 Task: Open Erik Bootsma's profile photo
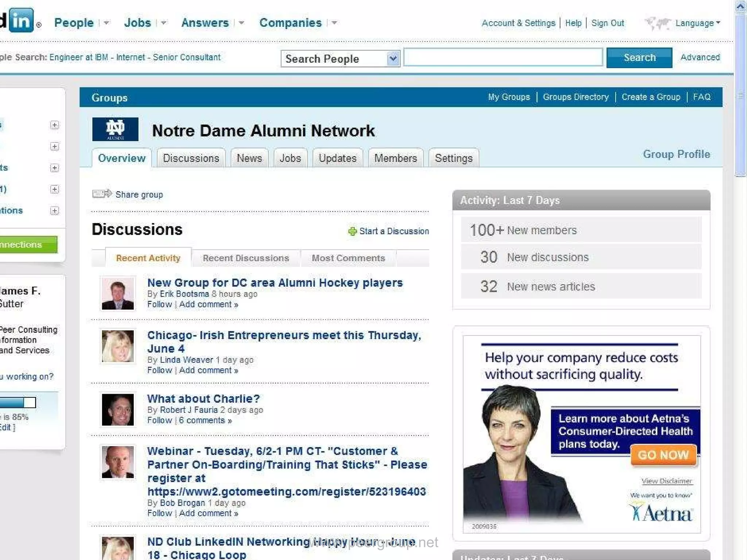tap(118, 293)
